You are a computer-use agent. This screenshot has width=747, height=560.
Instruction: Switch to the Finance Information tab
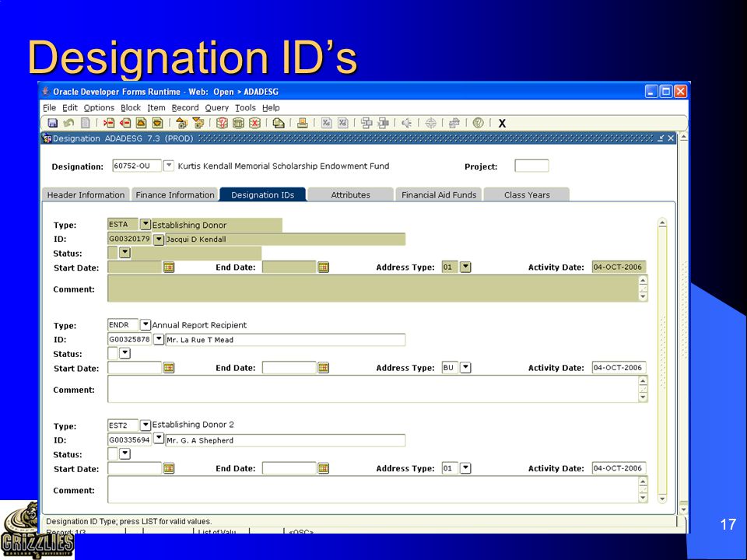click(x=175, y=194)
